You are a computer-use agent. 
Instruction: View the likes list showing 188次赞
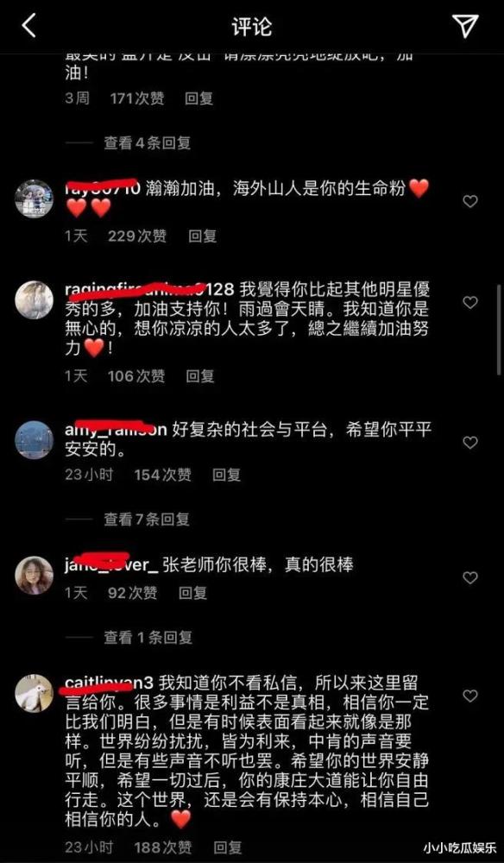[x=163, y=847]
